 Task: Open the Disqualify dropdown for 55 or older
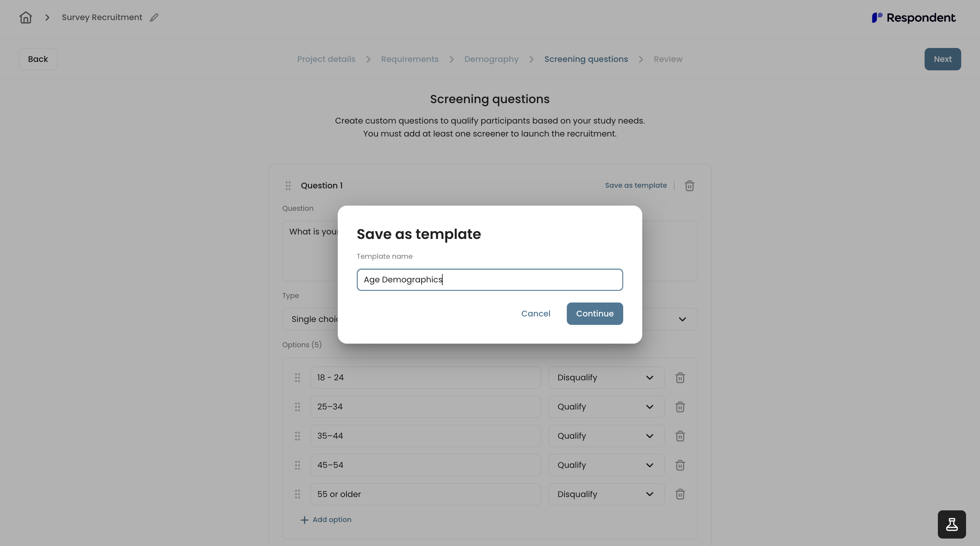coord(606,494)
